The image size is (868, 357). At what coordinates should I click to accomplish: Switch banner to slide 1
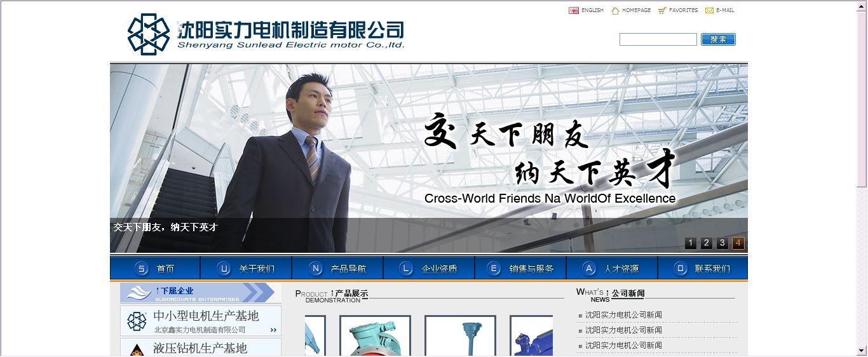point(691,243)
